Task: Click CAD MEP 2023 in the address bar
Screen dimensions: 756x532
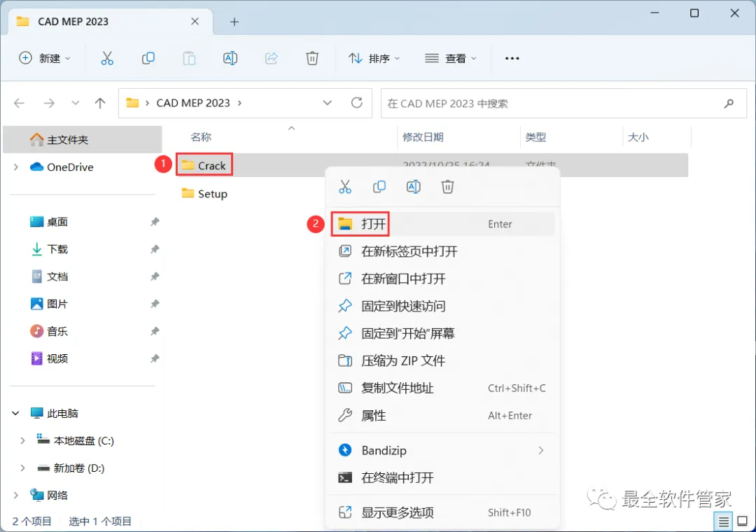Action: [193, 103]
